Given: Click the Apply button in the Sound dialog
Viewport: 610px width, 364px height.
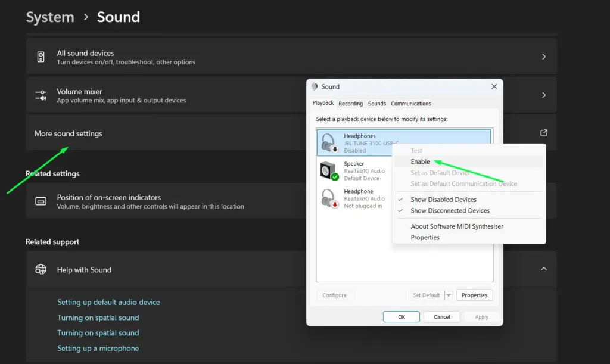Looking at the screenshot, I should click(481, 316).
